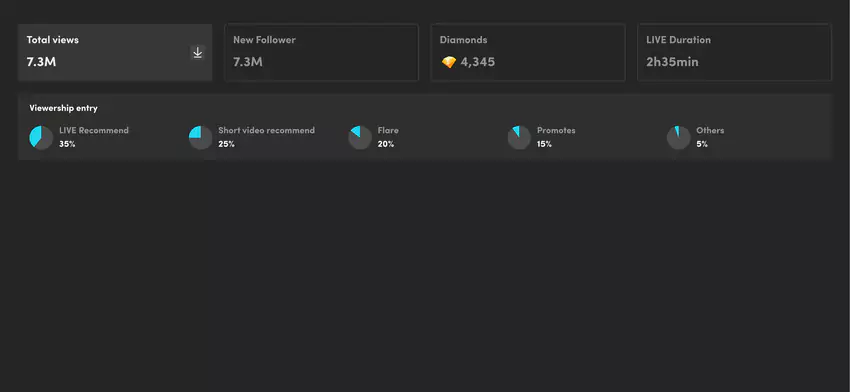850x392 pixels.
Task: Click the Others label
Action: coord(710,130)
